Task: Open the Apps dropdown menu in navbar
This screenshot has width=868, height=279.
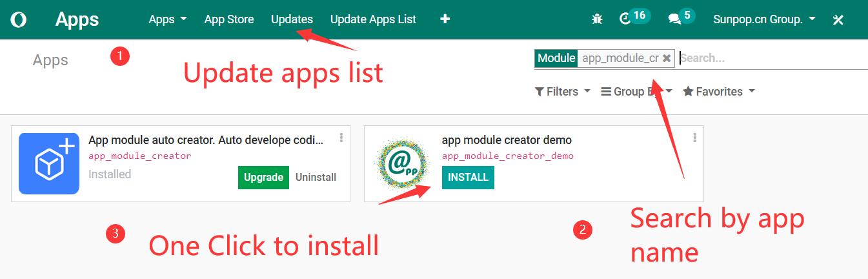Action: (167, 19)
